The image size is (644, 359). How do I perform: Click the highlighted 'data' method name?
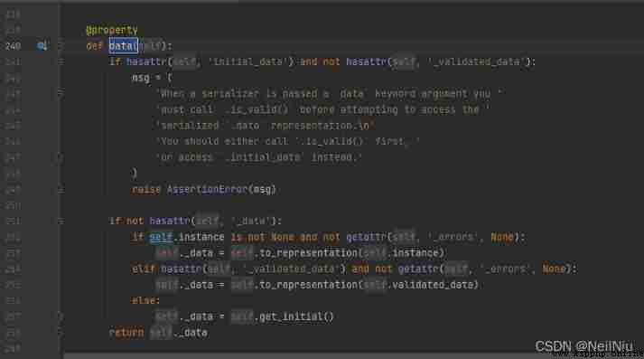click(x=123, y=45)
